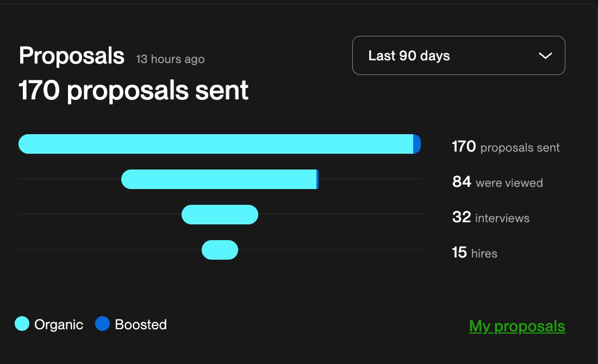Image resolution: width=598 pixels, height=364 pixels.
Task: Click the 15 hires stat label
Action: (475, 253)
